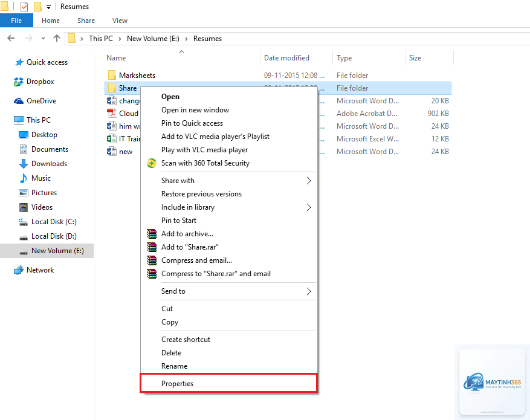The height and width of the screenshot is (420, 530).
Task: Select Restore previous versions
Action: [x=229, y=194]
